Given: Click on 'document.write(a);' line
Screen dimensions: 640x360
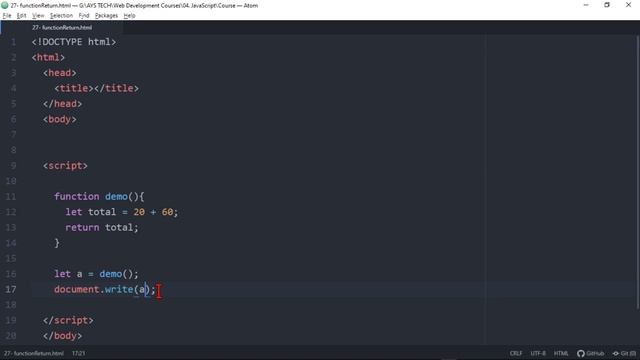Looking at the screenshot, I should (105, 289).
